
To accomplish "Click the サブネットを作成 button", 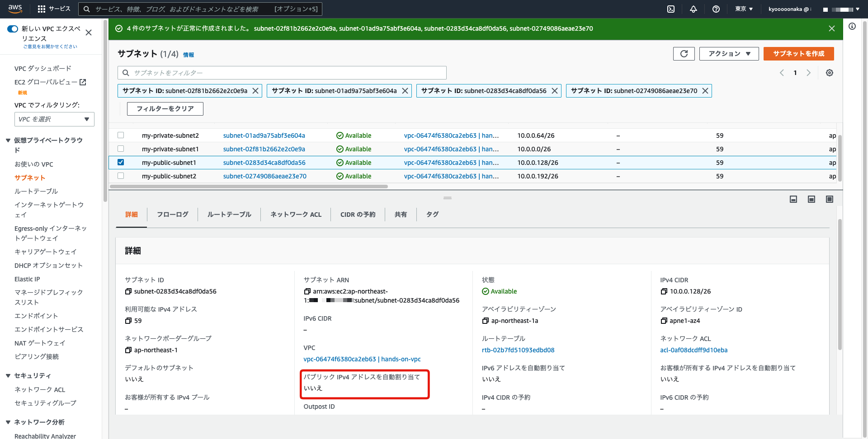I will point(799,54).
